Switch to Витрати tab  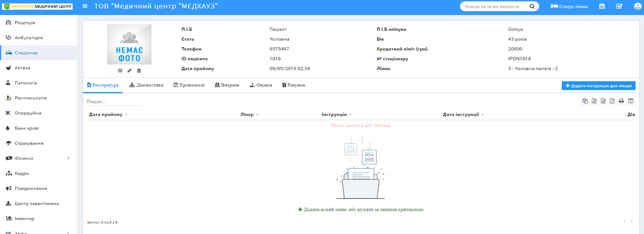click(x=227, y=85)
